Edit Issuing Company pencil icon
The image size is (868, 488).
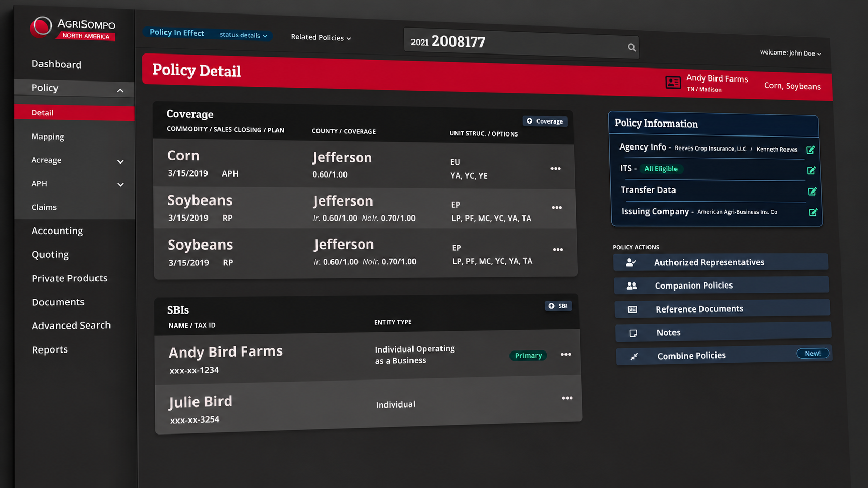point(813,212)
